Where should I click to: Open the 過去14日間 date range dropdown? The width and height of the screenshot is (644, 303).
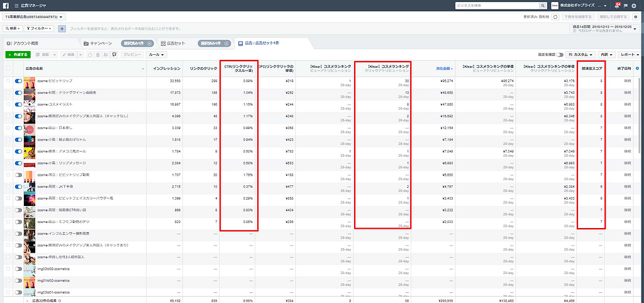tap(606, 28)
